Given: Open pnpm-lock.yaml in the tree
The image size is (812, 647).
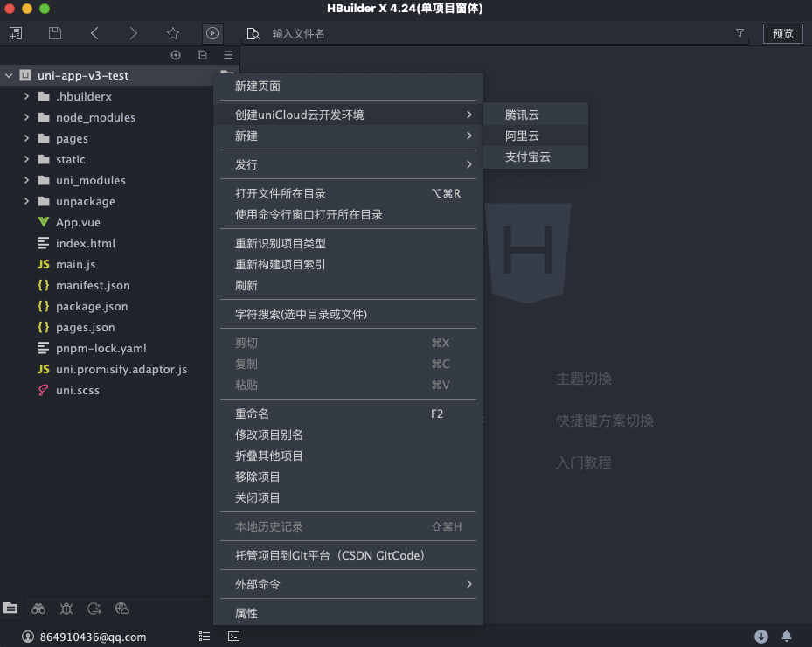Looking at the screenshot, I should (x=101, y=348).
